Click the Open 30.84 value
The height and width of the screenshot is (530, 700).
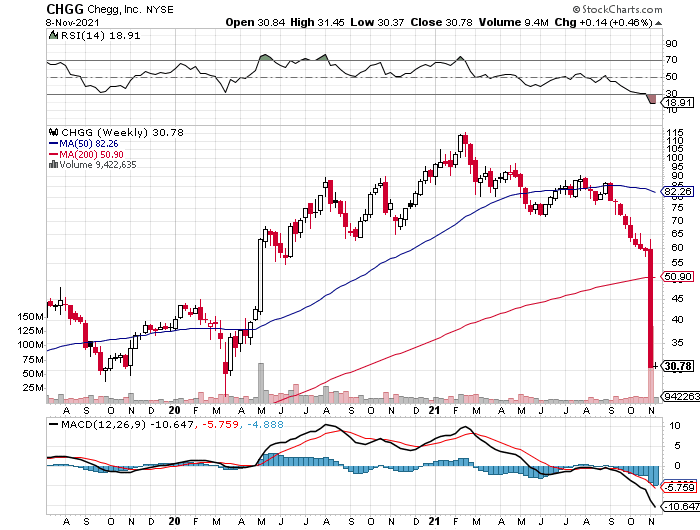tap(255, 22)
